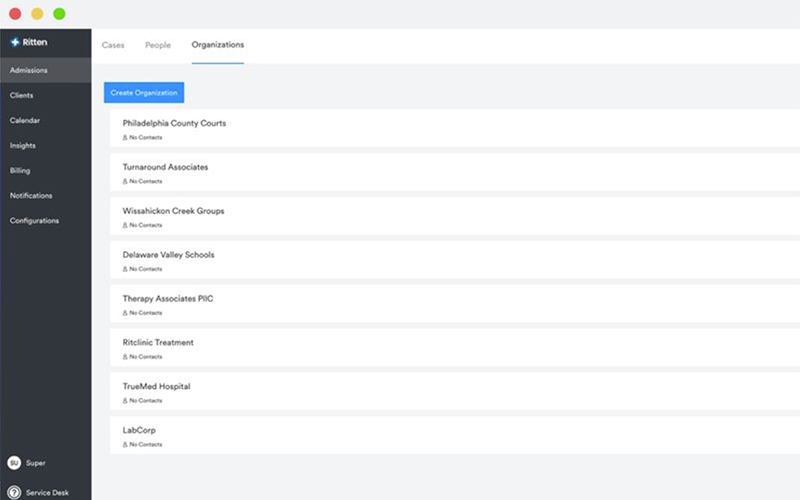
Task: Select the Organizations tab
Action: pos(218,45)
